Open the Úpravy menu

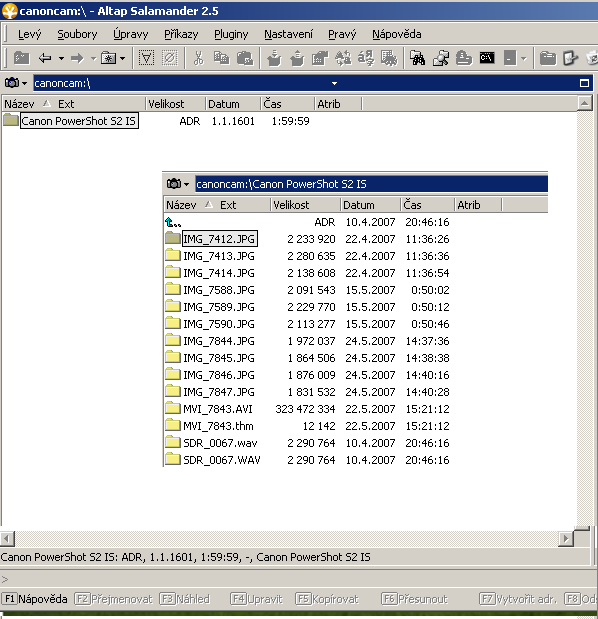coord(131,34)
